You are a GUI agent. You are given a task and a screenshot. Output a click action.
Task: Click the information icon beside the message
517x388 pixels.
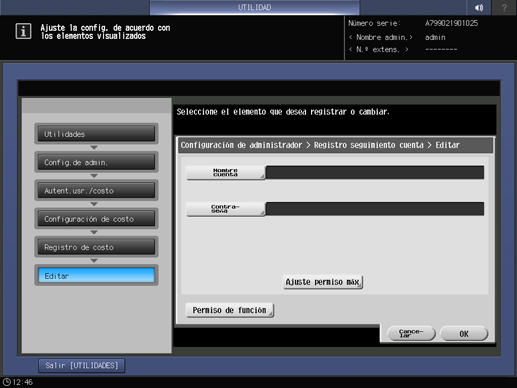[23, 31]
